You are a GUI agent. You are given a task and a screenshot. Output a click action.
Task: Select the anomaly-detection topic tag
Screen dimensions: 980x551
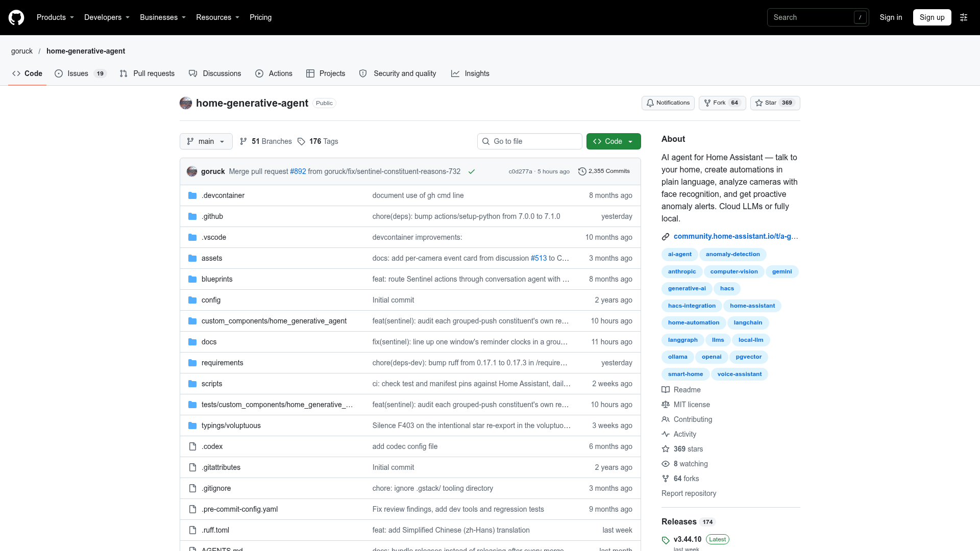coord(733,255)
